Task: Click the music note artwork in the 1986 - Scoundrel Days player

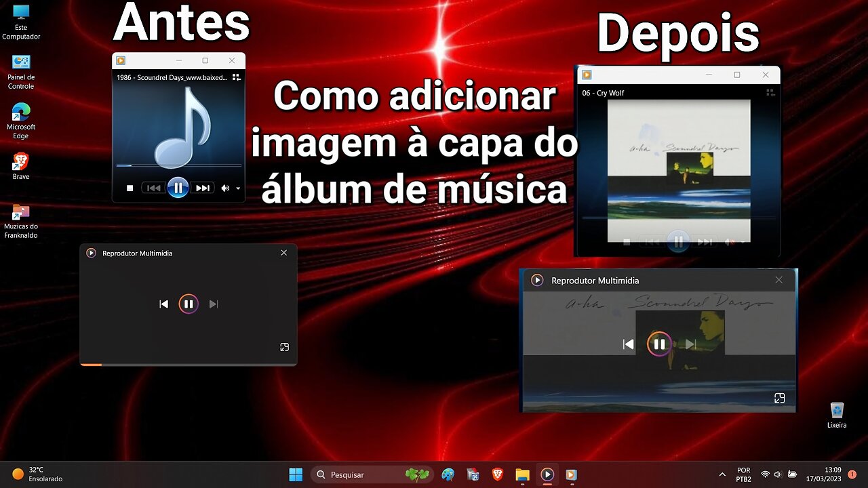Action: coord(182,127)
